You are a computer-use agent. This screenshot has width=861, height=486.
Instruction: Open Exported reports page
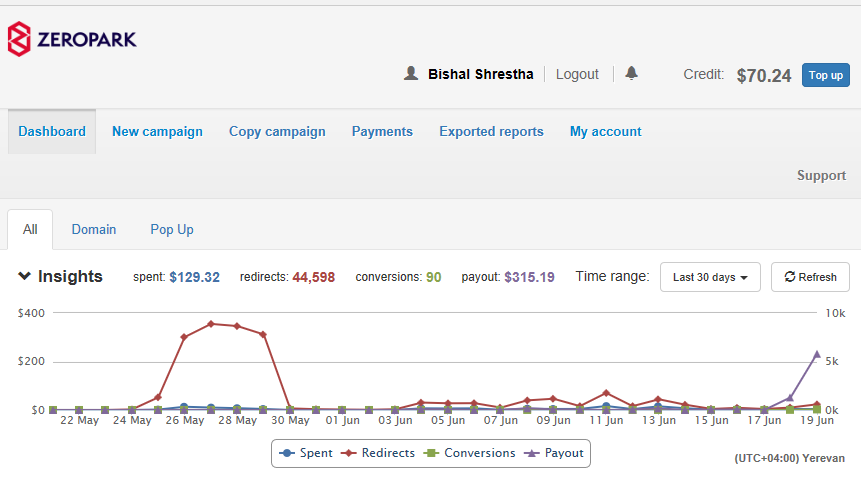pyautogui.click(x=491, y=131)
